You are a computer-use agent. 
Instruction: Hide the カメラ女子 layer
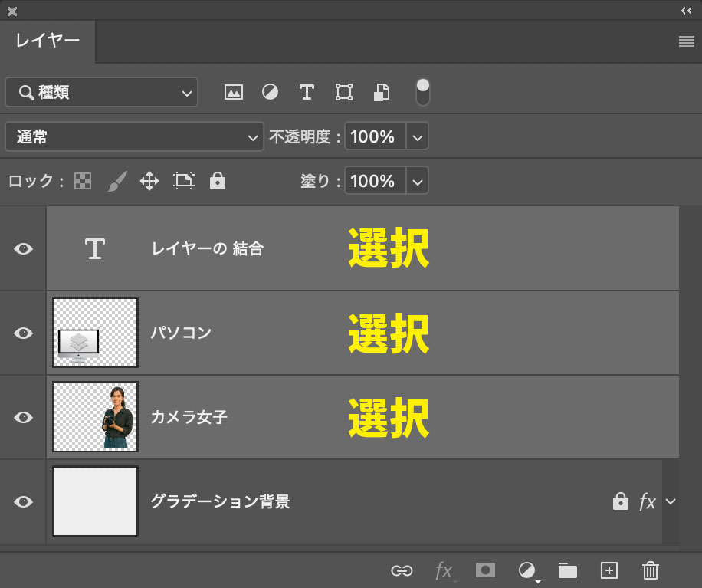tap(23, 417)
